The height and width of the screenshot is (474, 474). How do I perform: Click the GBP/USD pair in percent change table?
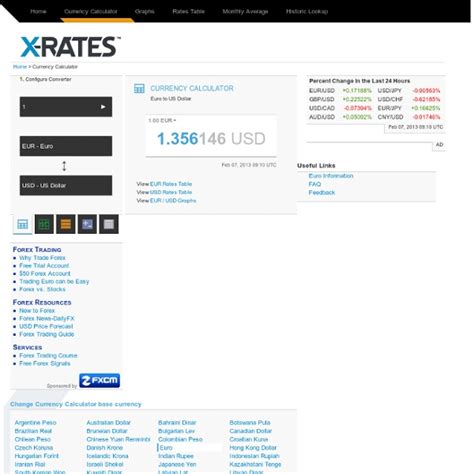click(321, 99)
